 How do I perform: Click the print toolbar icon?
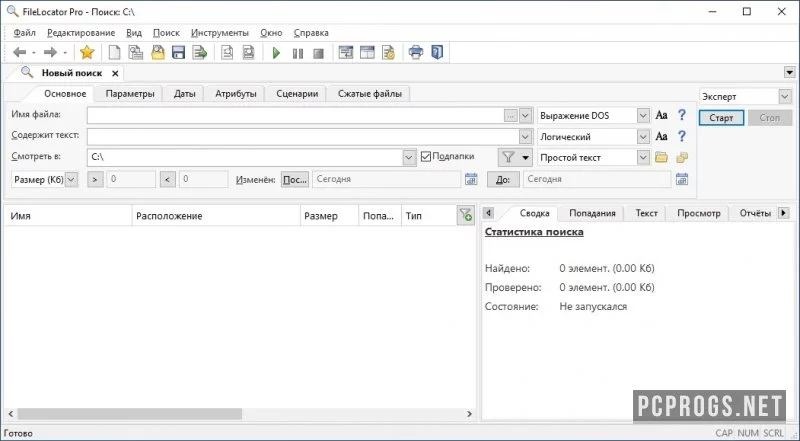[415, 52]
